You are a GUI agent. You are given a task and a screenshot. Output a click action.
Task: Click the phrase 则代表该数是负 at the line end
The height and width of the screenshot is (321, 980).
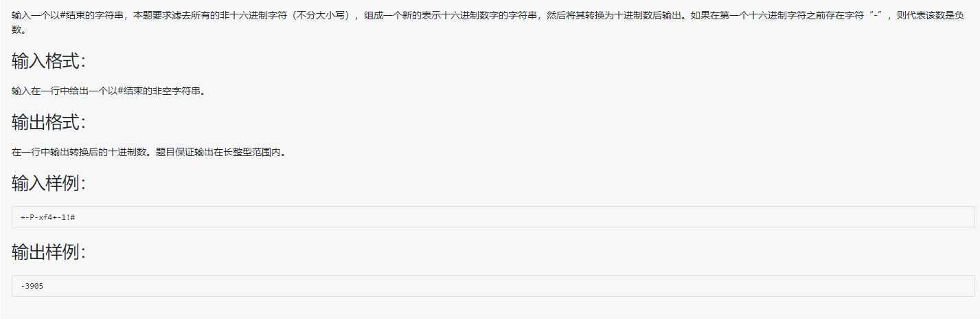pos(932,16)
